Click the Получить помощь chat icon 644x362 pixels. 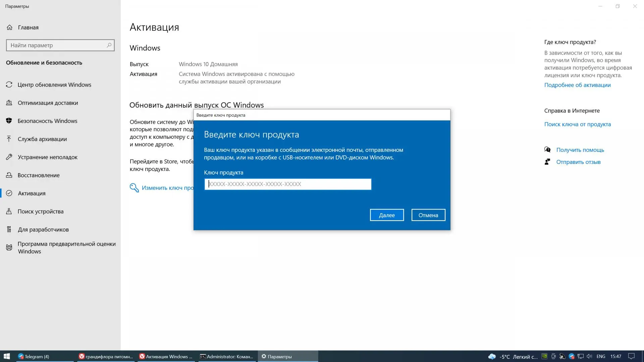click(x=547, y=149)
